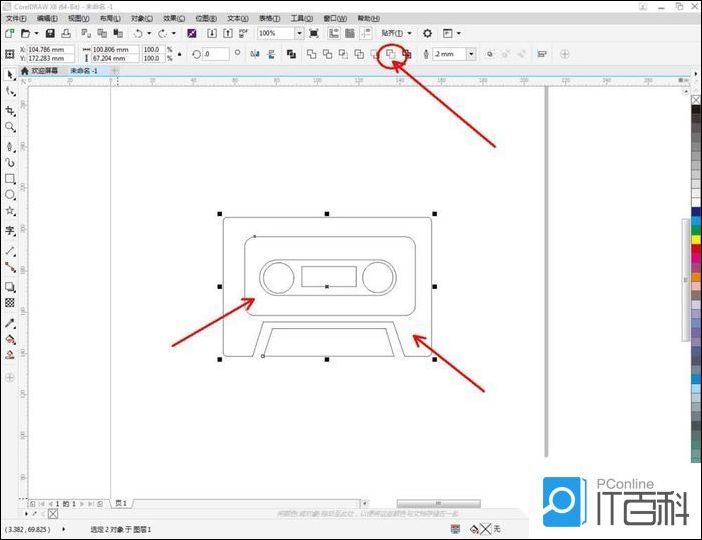Expand the outline width 2 mm dropdown
This screenshot has height=540, width=702.
[x=471, y=54]
